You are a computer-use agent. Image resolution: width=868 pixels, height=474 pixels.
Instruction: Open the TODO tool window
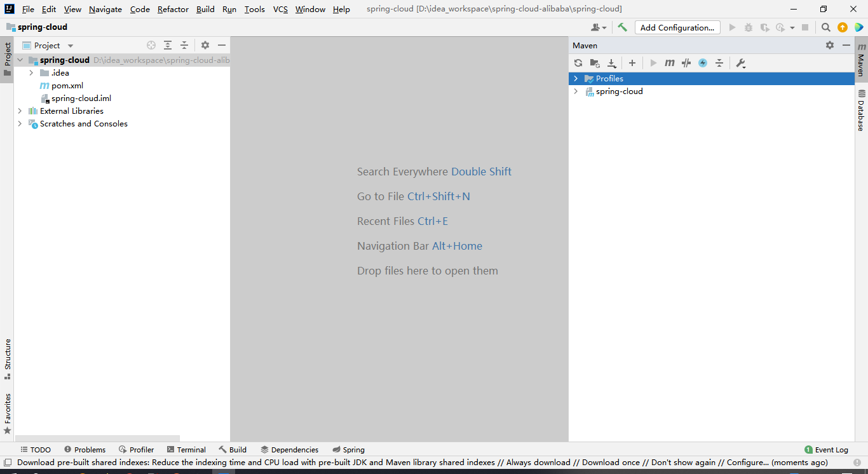(36, 449)
